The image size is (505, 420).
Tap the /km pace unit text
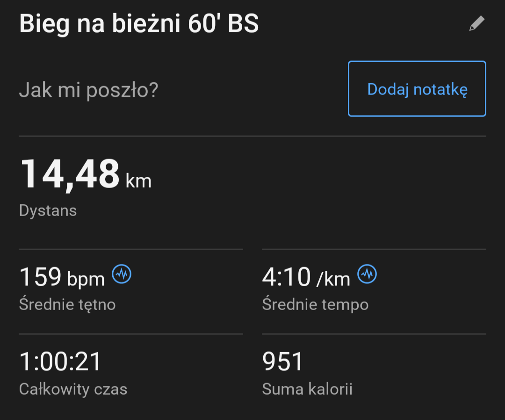click(x=333, y=279)
